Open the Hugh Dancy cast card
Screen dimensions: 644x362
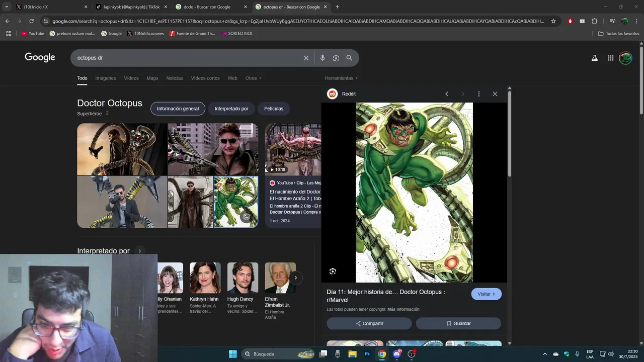point(243,288)
